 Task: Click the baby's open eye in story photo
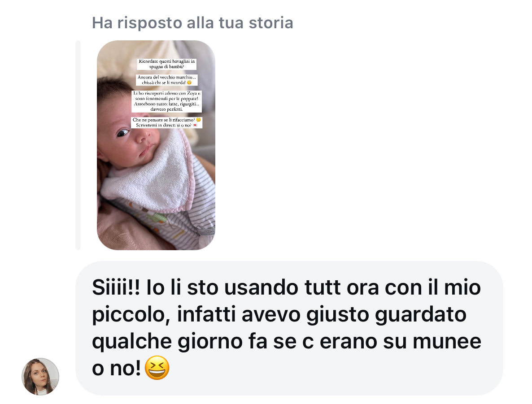122,133
